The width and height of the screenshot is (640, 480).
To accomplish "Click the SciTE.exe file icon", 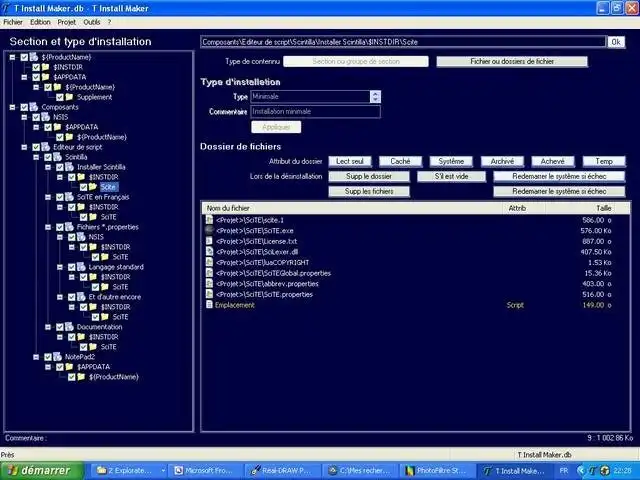I will coord(209,231).
